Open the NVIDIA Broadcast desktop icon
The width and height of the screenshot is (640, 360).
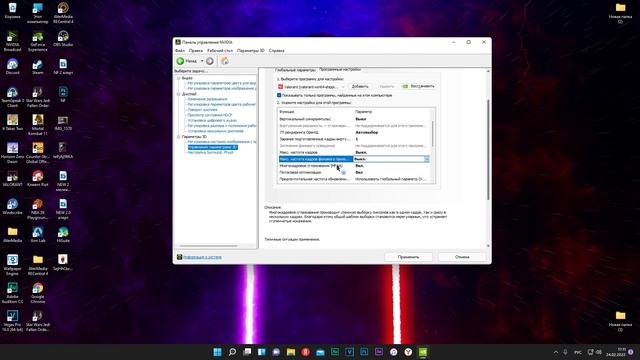point(12,41)
